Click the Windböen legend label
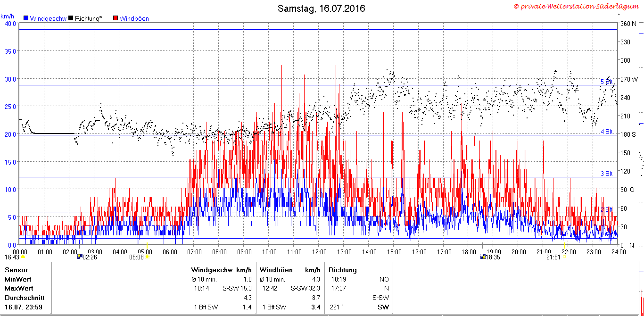The width and height of the screenshot is (644, 316). 134,19
